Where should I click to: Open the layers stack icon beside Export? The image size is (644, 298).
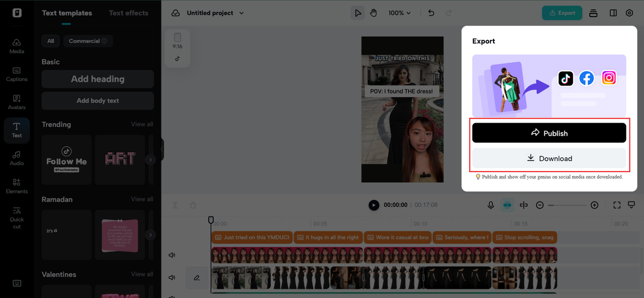593,13
